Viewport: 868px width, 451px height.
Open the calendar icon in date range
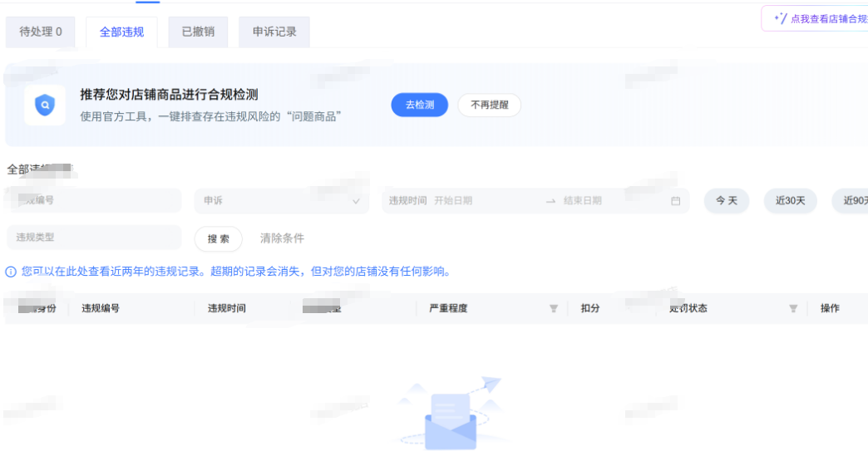pos(675,201)
